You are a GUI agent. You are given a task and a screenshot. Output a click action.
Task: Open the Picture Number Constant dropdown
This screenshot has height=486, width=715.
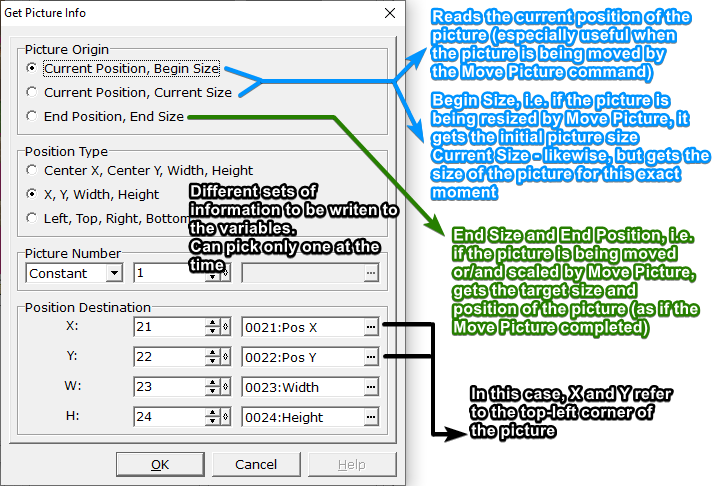point(114,273)
